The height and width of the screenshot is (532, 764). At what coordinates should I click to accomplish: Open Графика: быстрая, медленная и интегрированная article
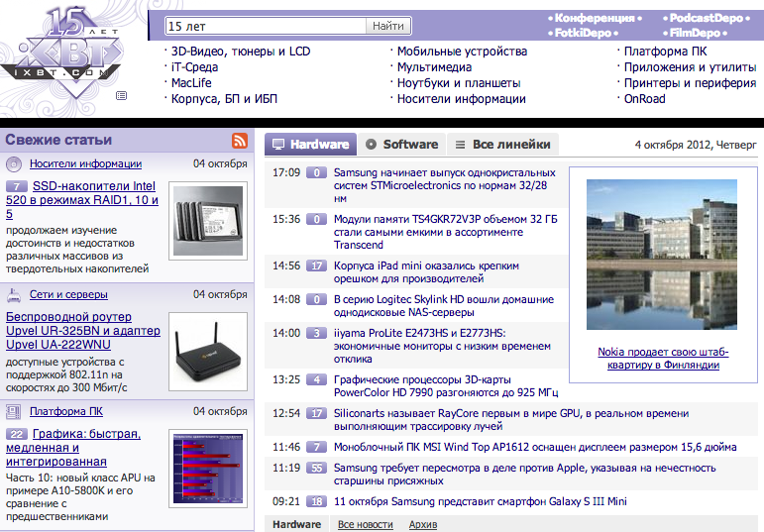point(73,447)
